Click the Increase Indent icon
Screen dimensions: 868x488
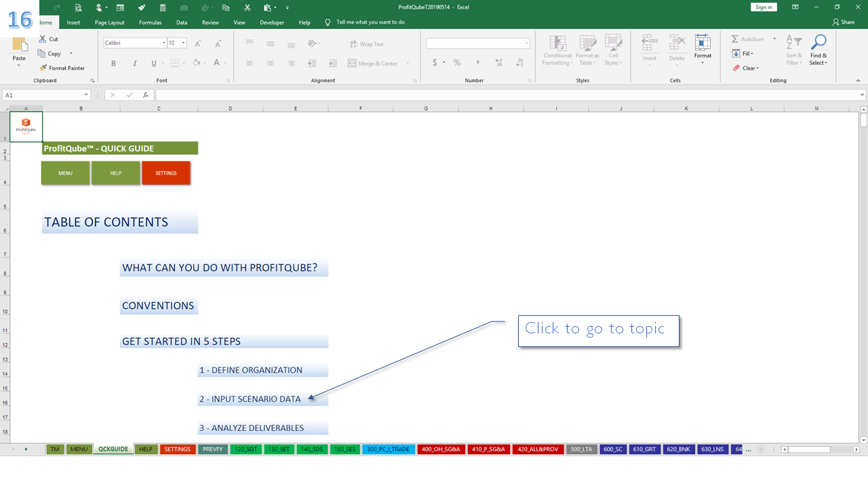point(332,63)
